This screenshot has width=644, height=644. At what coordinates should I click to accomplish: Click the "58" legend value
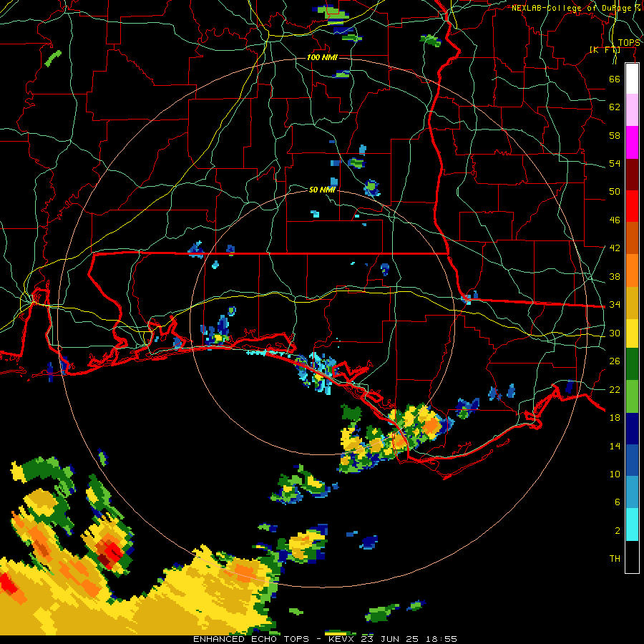coord(615,135)
